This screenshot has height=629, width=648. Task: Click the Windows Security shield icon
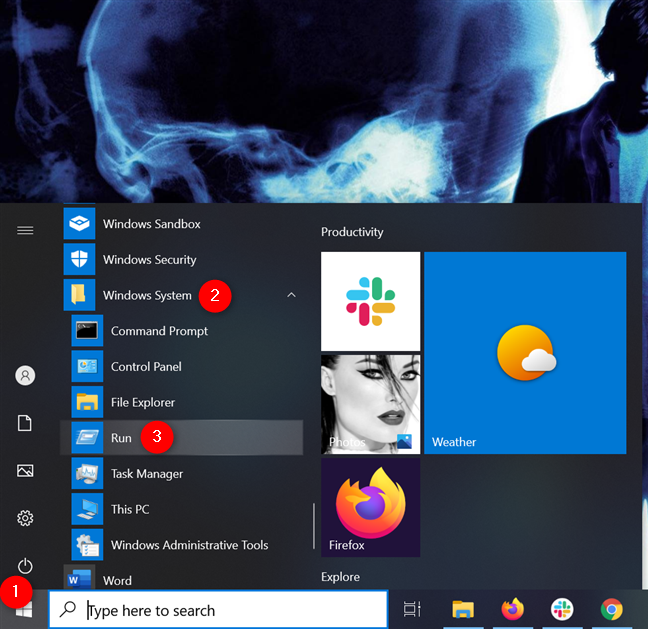79,260
